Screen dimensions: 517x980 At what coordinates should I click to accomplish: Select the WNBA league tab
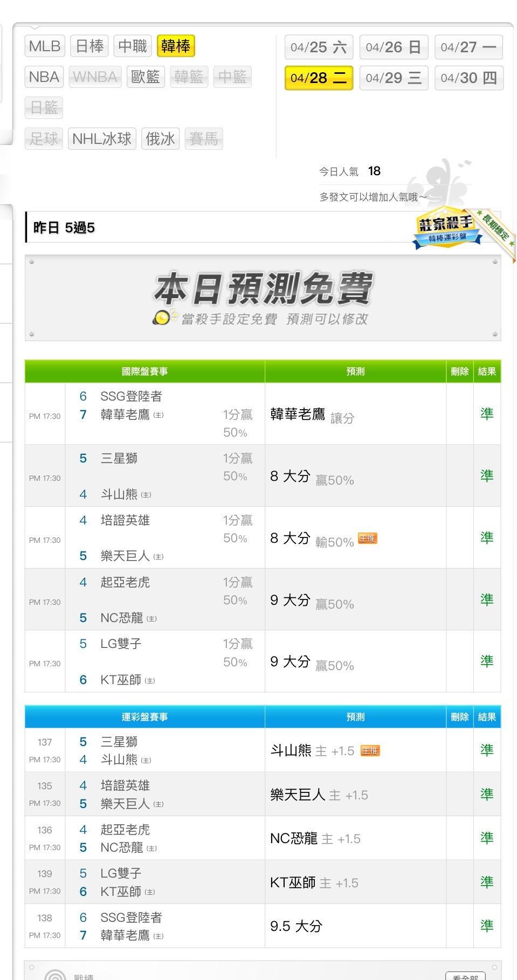tap(95, 77)
